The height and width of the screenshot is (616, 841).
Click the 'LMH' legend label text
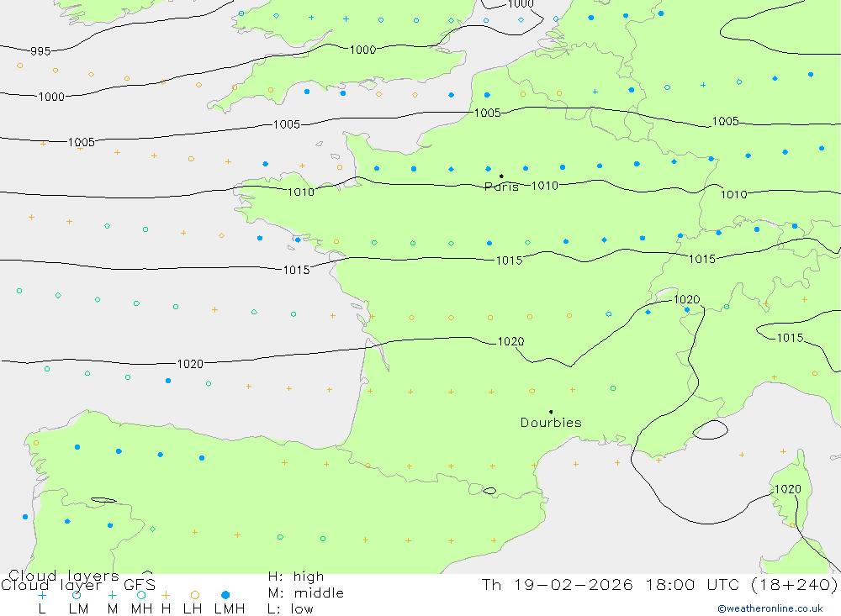pyautogui.click(x=230, y=609)
